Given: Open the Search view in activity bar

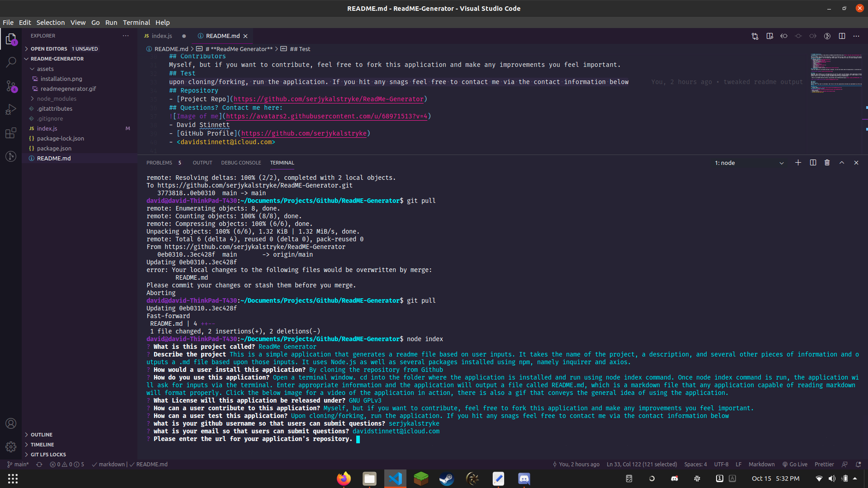Looking at the screenshot, I should point(11,62).
